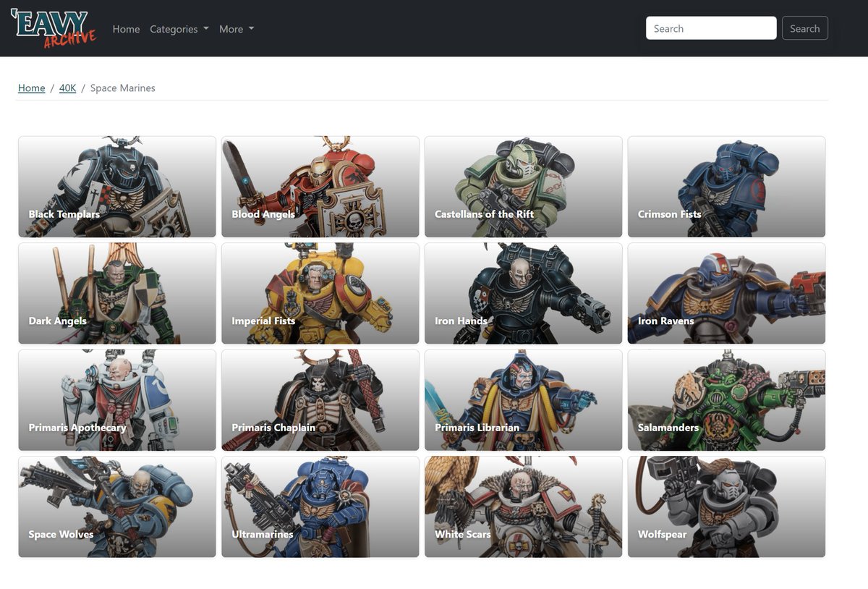The image size is (868, 589).
Task: Open the Ultramarines card
Action: (x=320, y=507)
